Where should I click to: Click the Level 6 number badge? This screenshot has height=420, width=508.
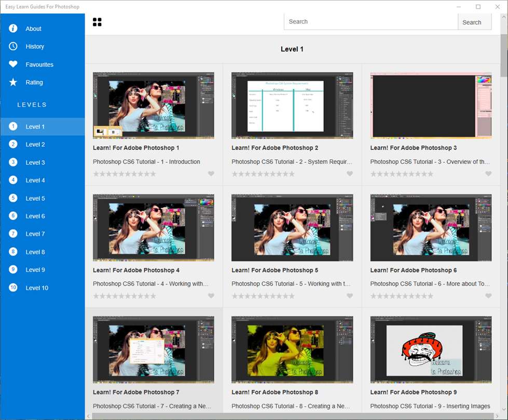(13, 216)
